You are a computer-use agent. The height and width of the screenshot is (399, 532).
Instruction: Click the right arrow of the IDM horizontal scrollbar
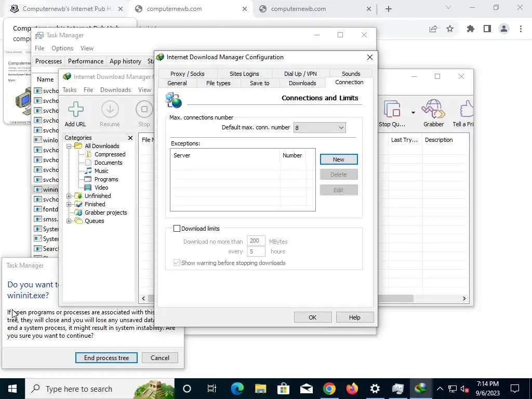(x=464, y=299)
